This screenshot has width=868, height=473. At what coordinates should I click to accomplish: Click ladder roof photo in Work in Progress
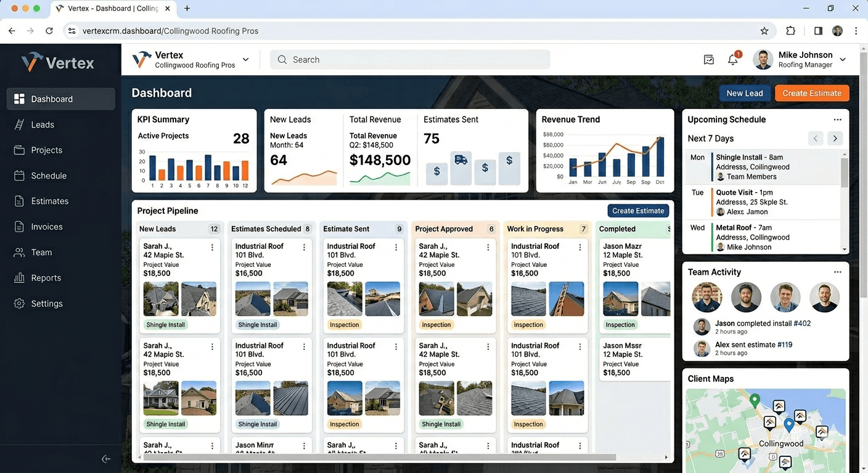[x=566, y=299]
